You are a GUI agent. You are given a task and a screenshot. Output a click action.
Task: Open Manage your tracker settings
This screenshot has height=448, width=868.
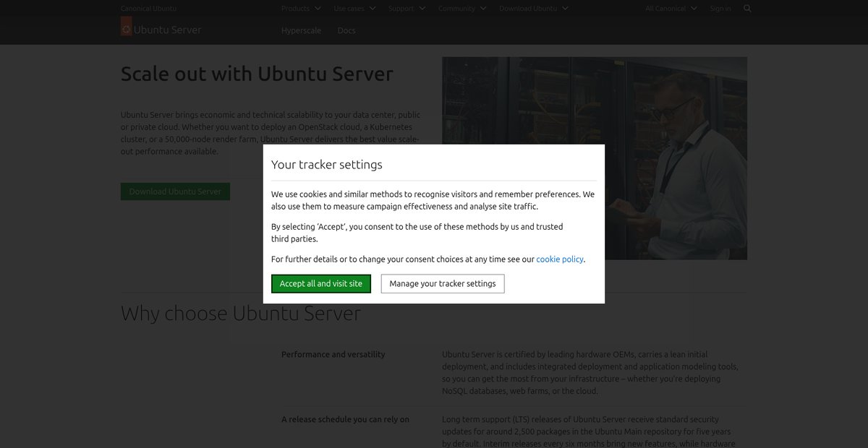tap(443, 284)
